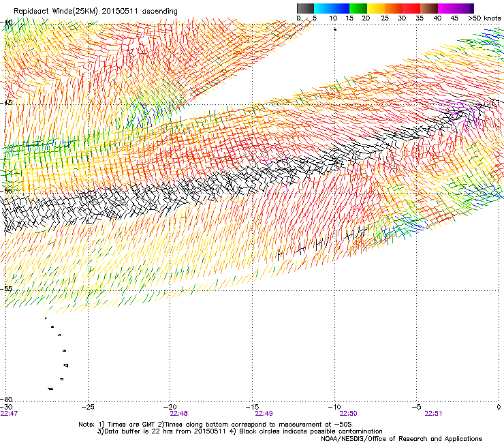
Task: Click the brown 35-40 knots legend swatch
Action: (x=429, y=8)
